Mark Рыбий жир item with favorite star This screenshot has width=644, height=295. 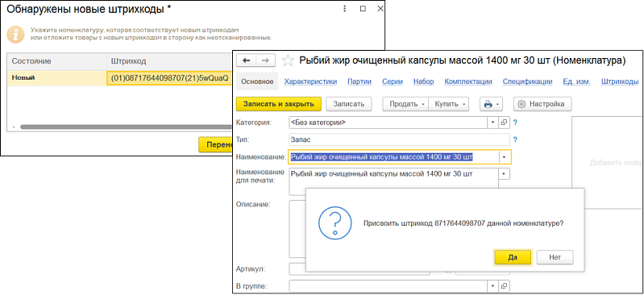[288, 60]
